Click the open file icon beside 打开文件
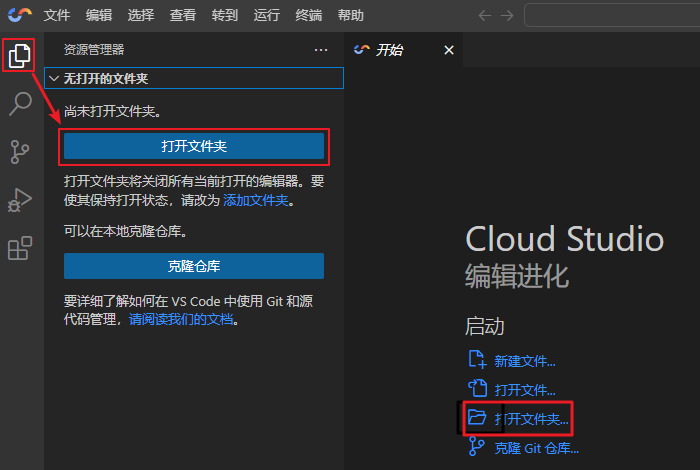Screen dimensions: 700x470 click(477, 388)
